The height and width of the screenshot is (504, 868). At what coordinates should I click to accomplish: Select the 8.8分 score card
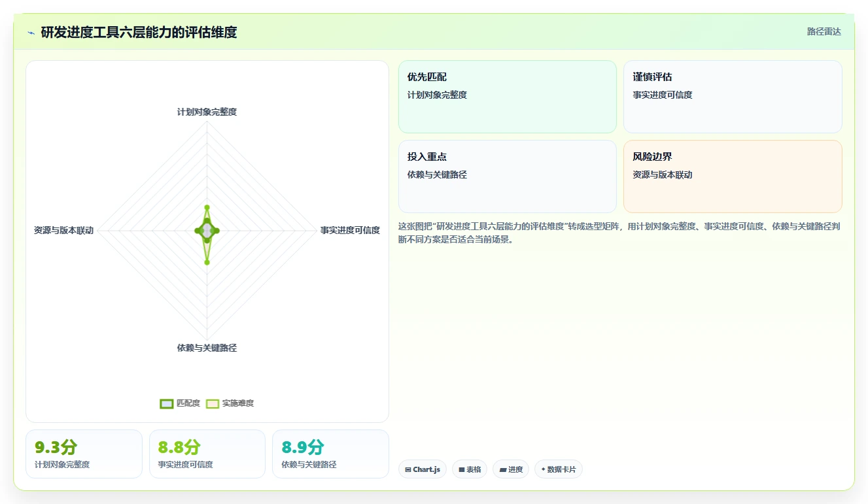[207, 454]
